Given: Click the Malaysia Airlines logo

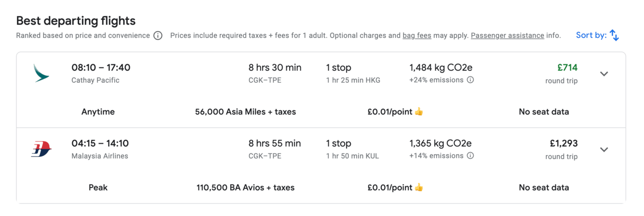Looking at the screenshot, I should (41, 149).
